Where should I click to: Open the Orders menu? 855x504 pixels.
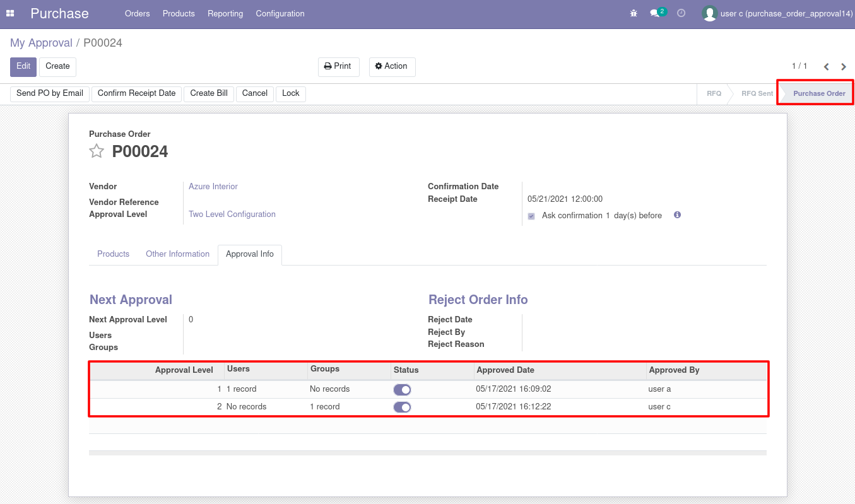coord(138,13)
